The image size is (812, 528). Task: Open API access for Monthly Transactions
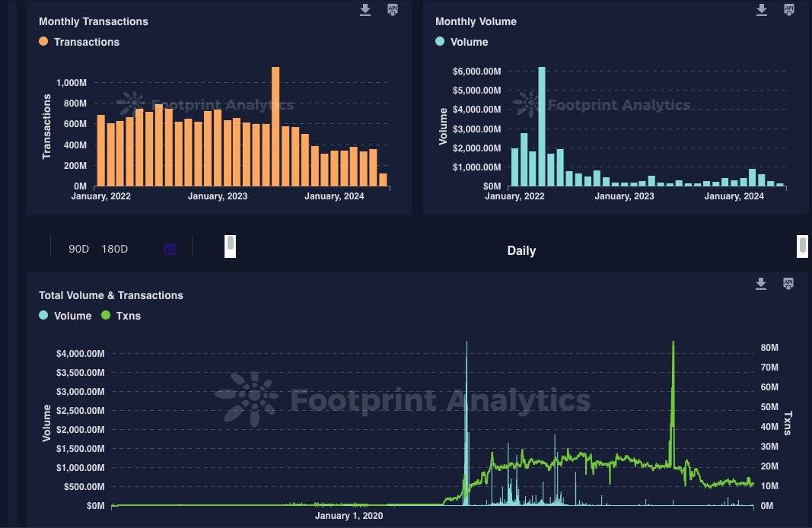[393, 10]
